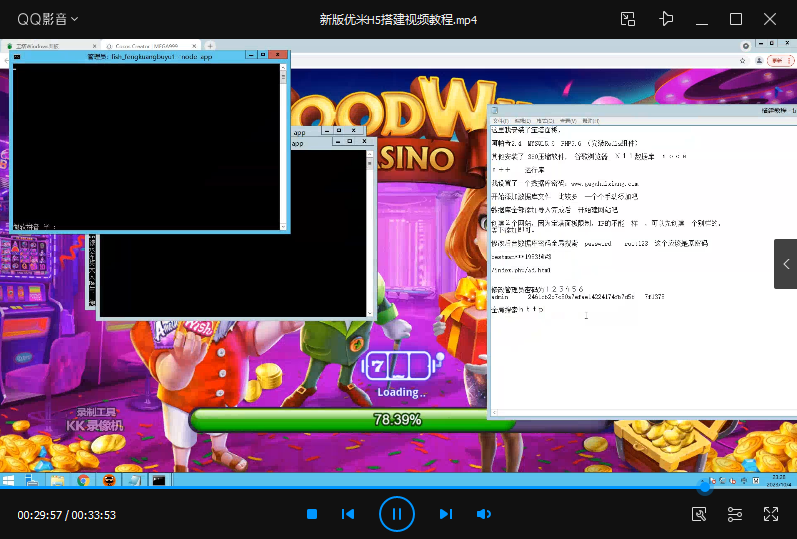Pin the player window on top

666,19
